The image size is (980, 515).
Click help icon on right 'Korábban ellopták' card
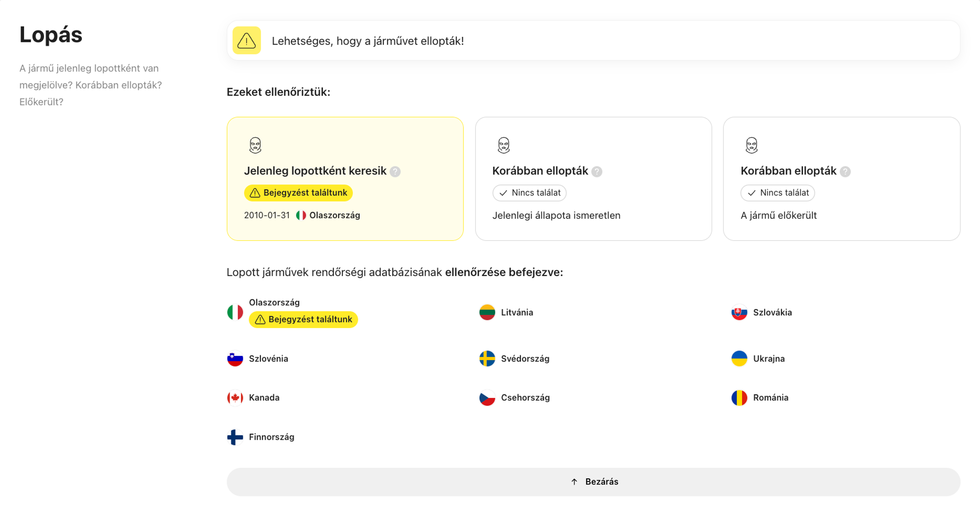point(845,172)
